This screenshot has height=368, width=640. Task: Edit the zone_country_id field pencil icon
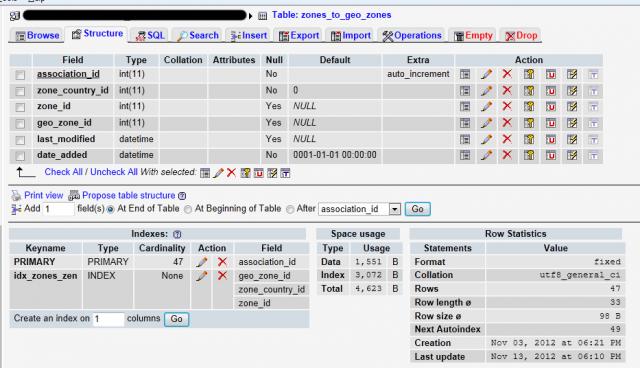coord(486,91)
